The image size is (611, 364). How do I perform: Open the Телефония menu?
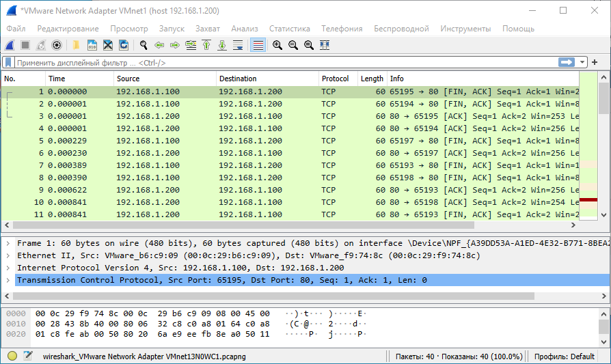(x=342, y=29)
